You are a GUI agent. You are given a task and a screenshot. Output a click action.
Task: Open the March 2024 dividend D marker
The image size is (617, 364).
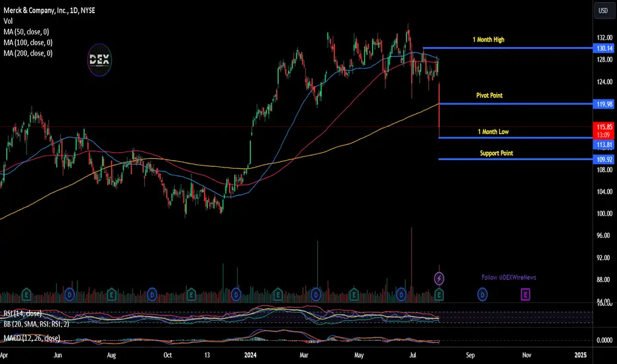tap(316, 294)
